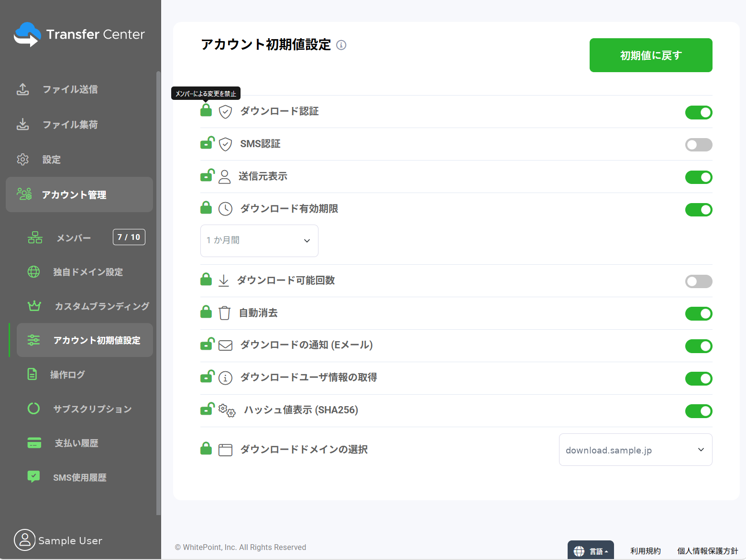Image resolution: width=746 pixels, height=560 pixels.
Task: Click the 初期値に戻す button
Action: pos(651,55)
